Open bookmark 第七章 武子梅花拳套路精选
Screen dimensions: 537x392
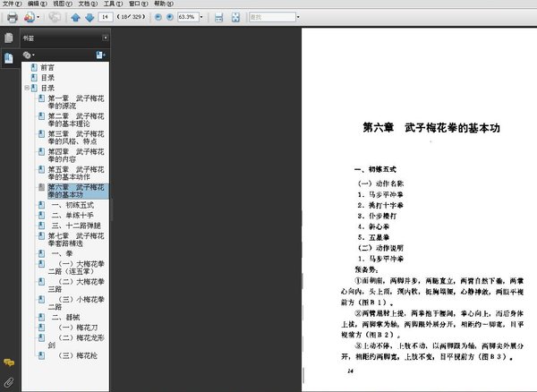pos(76,240)
